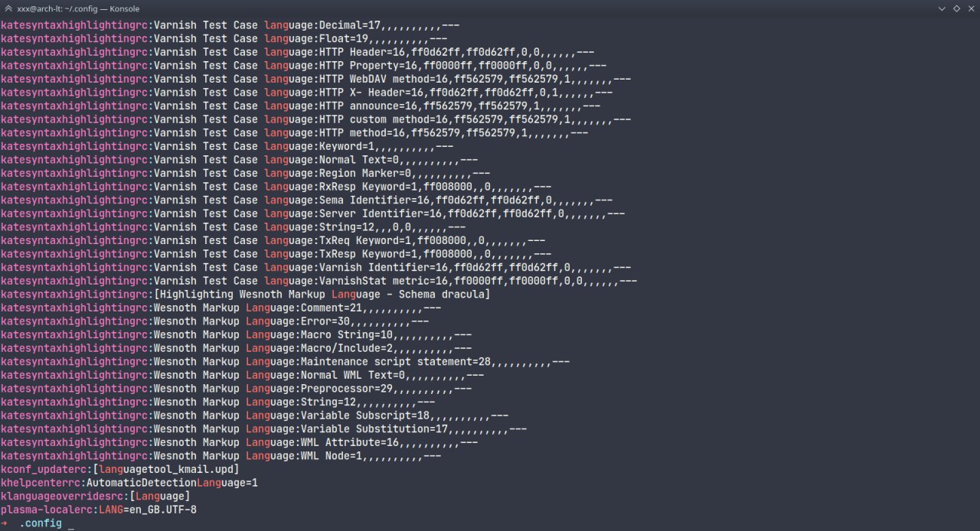The height and width of the screenshot is (531, 980).
Task: Select the "Maintenance script statement=28" line
Action: pyautogui.click(x=285, y=362)
